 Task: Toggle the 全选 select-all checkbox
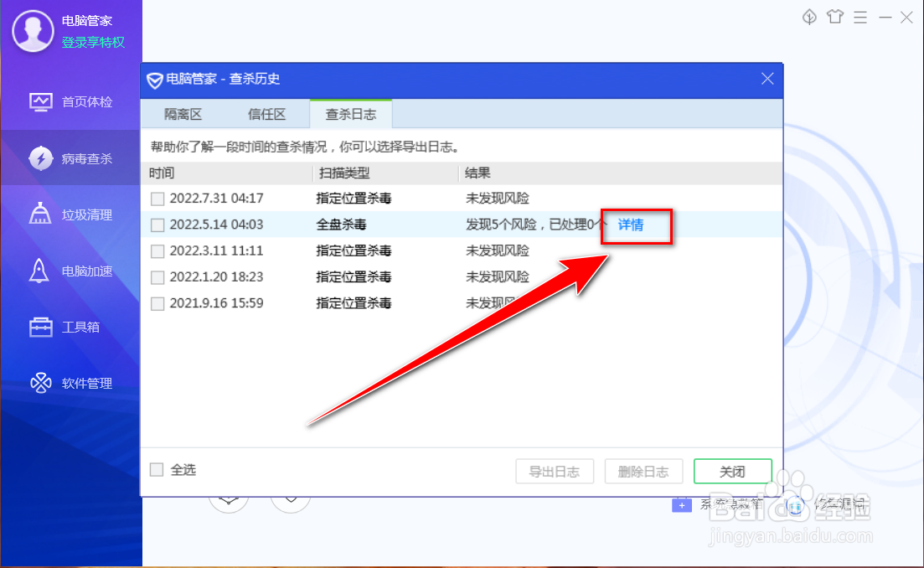[x=157, y=470]
